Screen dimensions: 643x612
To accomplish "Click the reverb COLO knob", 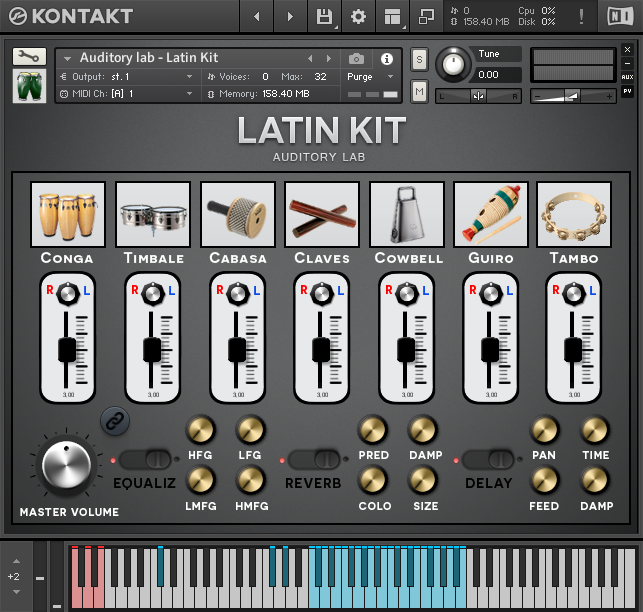I will pyautogui.click(x=373, y=480).
